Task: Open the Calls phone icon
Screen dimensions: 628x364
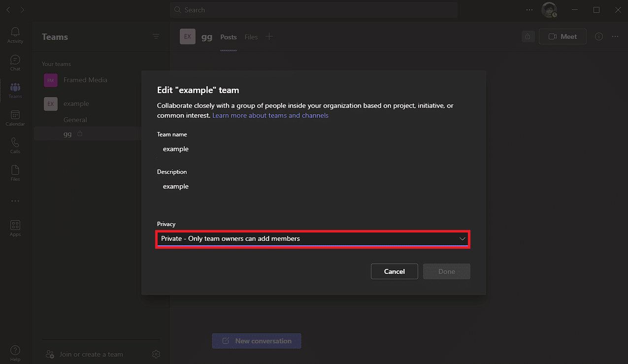Action: click(x=15, y=145)
